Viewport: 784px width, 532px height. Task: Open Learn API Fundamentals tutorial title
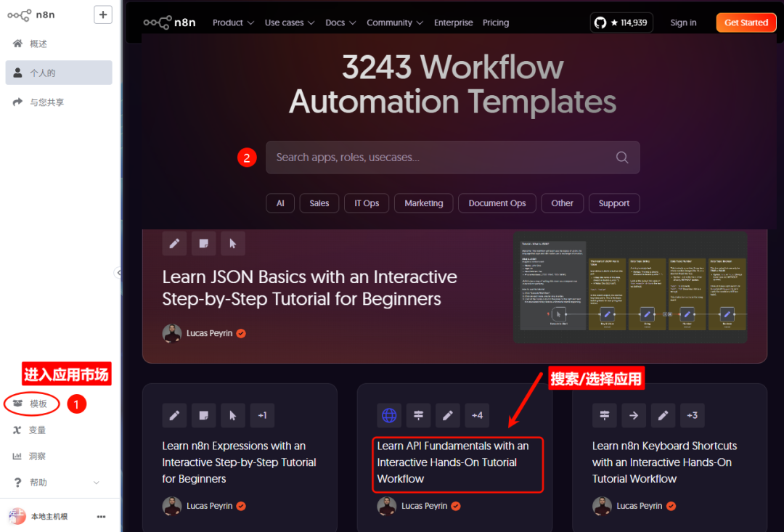click(x=452, y=462)
